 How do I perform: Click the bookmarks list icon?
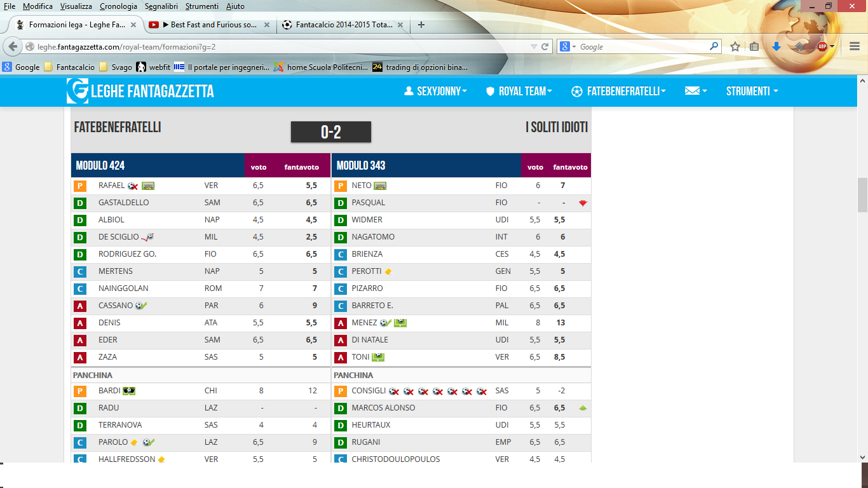[754, 46]
